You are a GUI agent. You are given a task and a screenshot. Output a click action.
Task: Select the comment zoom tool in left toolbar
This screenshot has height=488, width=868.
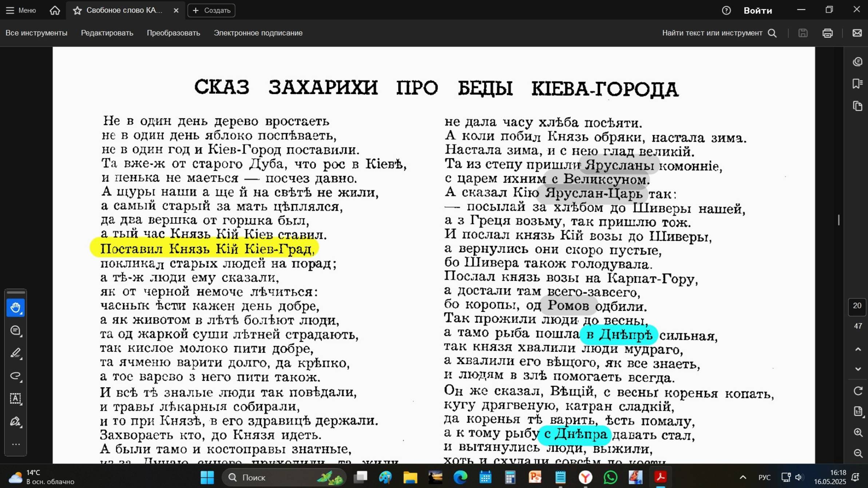(x=15, y=331)
